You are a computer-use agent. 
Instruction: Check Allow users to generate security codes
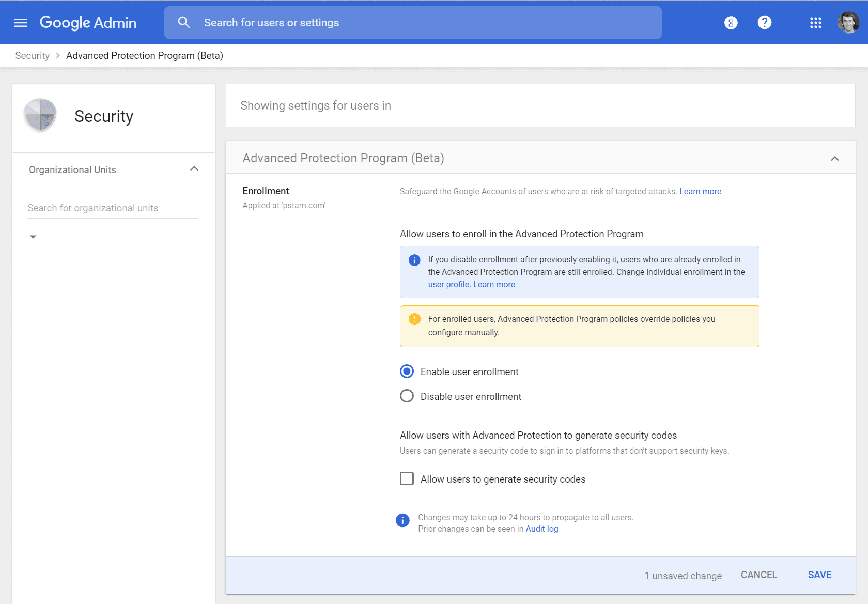[407, 479]
